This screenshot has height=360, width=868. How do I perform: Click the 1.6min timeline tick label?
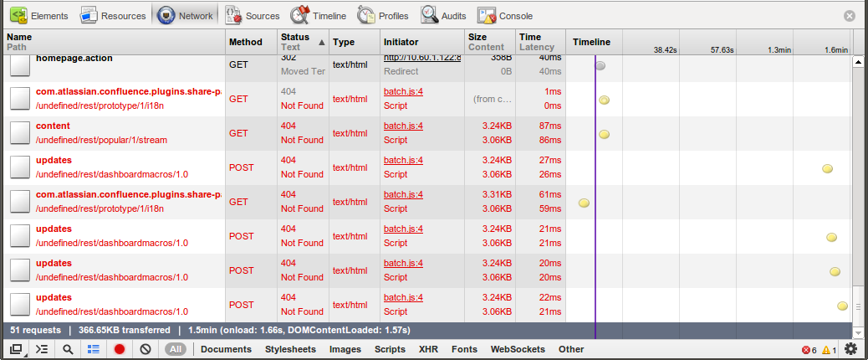[836, 50]
